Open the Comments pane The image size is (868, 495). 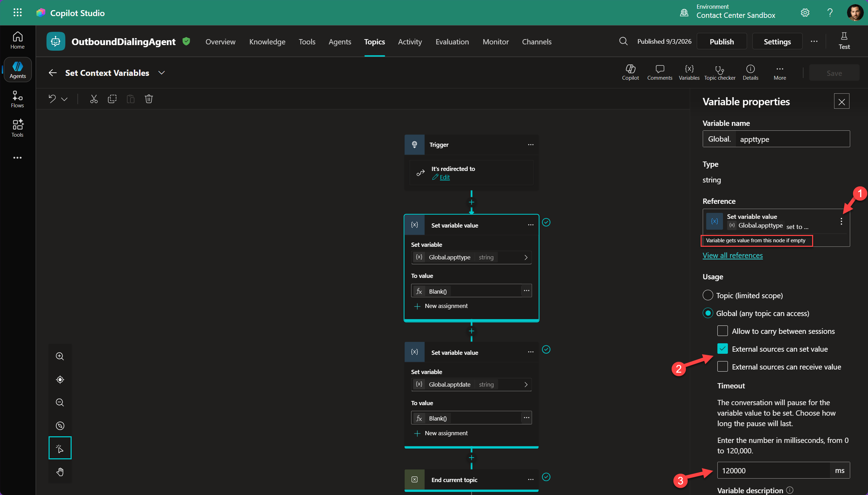659,73
